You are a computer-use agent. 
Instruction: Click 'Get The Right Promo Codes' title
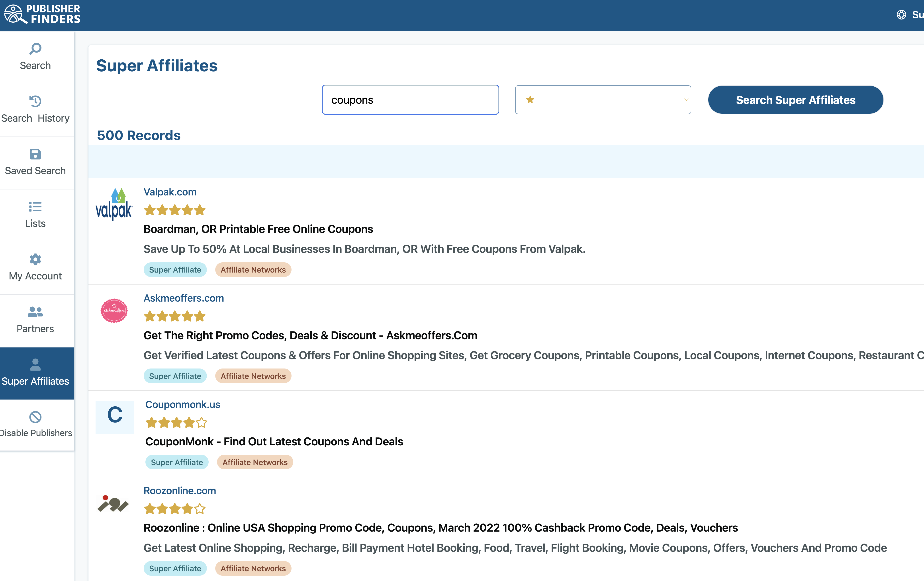[x=310, y=335]
